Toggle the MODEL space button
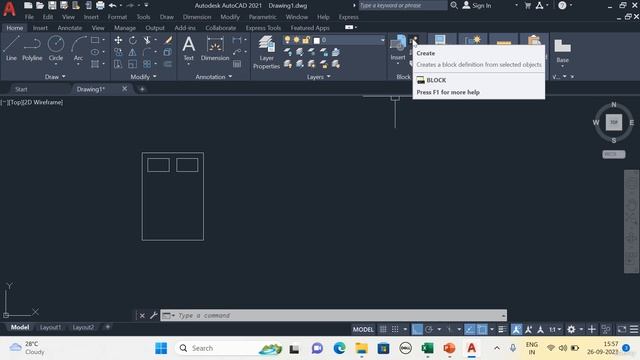 pyautogui.click(x=363, y=329)
